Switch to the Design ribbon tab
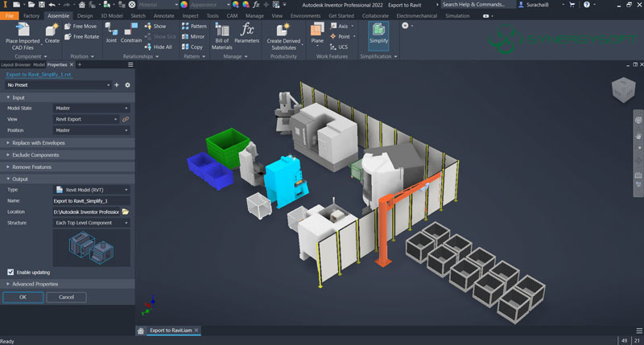 coord(85,15)
